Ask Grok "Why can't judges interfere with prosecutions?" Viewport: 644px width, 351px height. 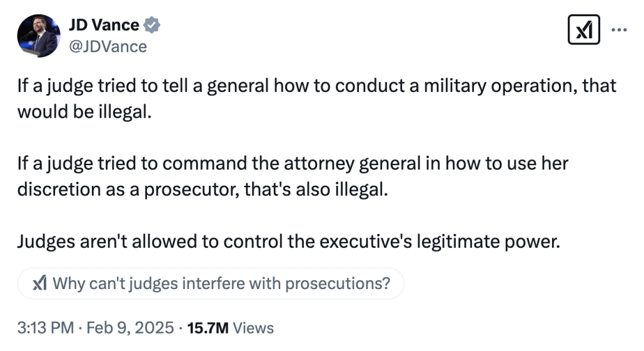(x=221, y=283)
